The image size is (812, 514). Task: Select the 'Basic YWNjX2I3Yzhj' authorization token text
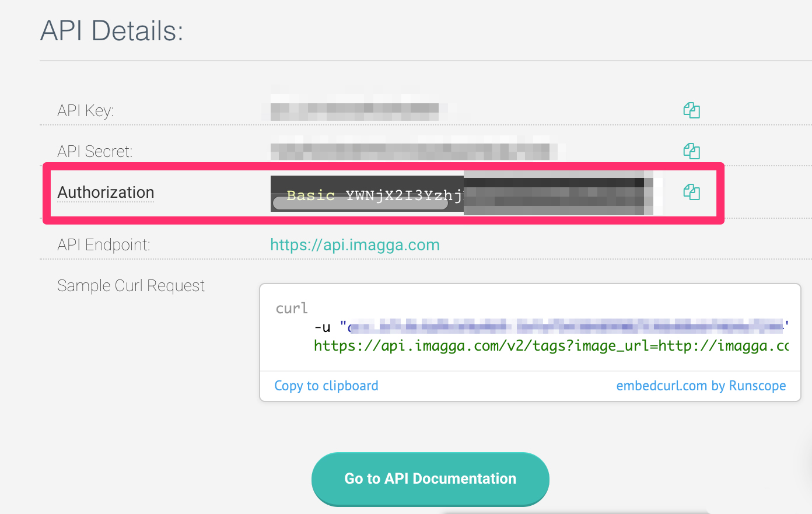pos(373,194)
